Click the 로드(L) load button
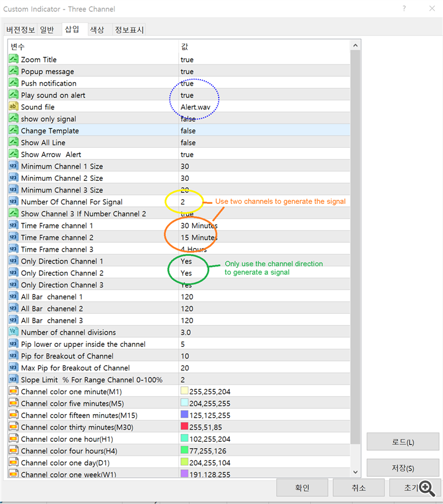443x504 pixels. pyautogui.click(x=403, y=442)
